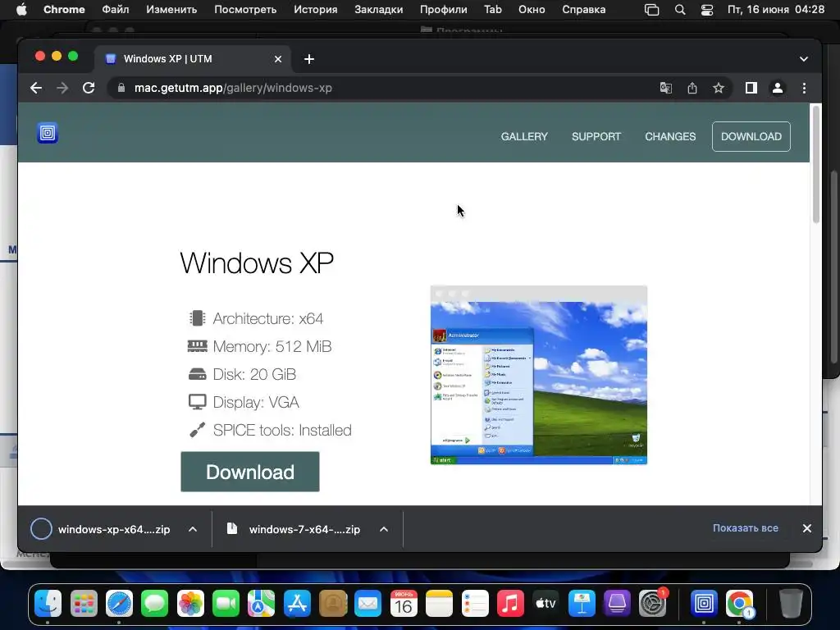Open CHANGES in site navigation
This screenshot has height=630, width=840.
670,137
